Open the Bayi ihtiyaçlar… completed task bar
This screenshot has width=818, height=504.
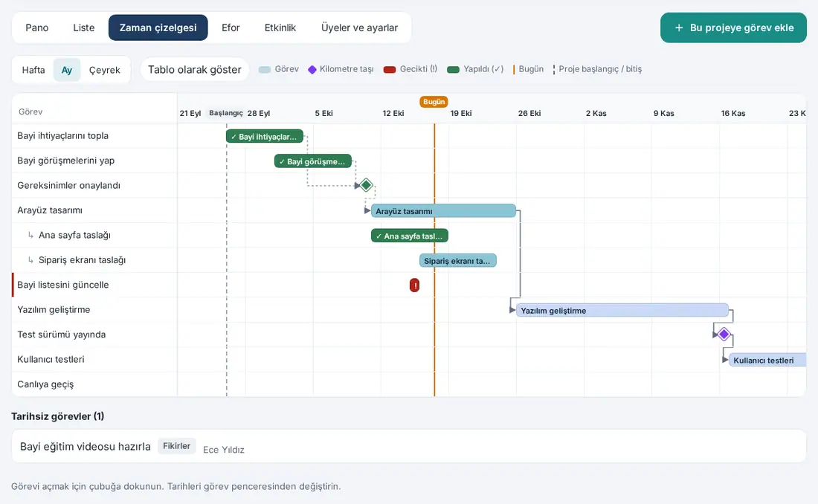265,137
